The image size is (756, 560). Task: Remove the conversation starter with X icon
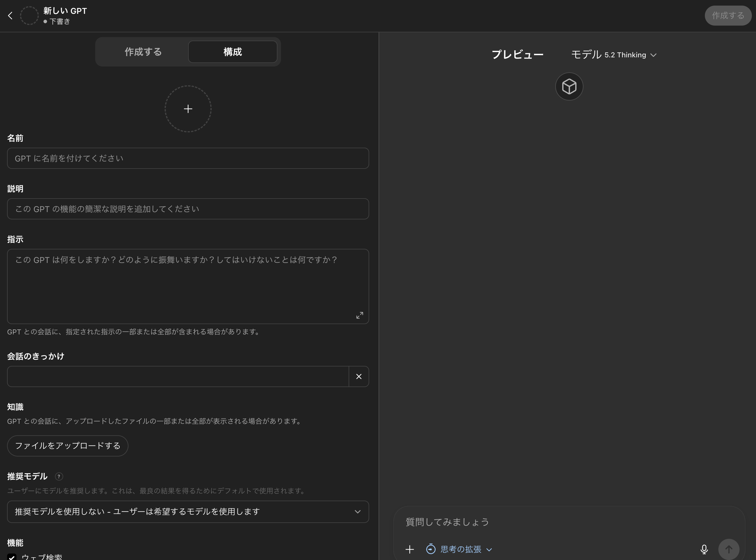[x=359, y=376]
